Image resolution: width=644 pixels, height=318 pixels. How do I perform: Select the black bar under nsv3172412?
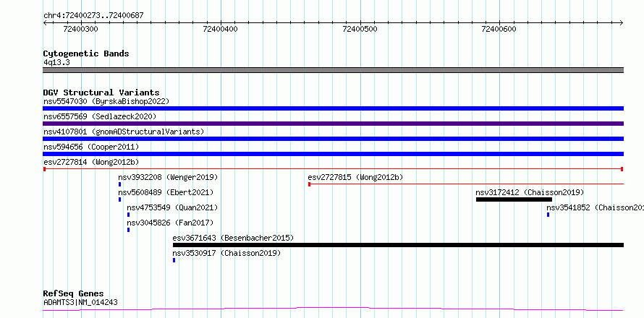click(x=514, y=199)
